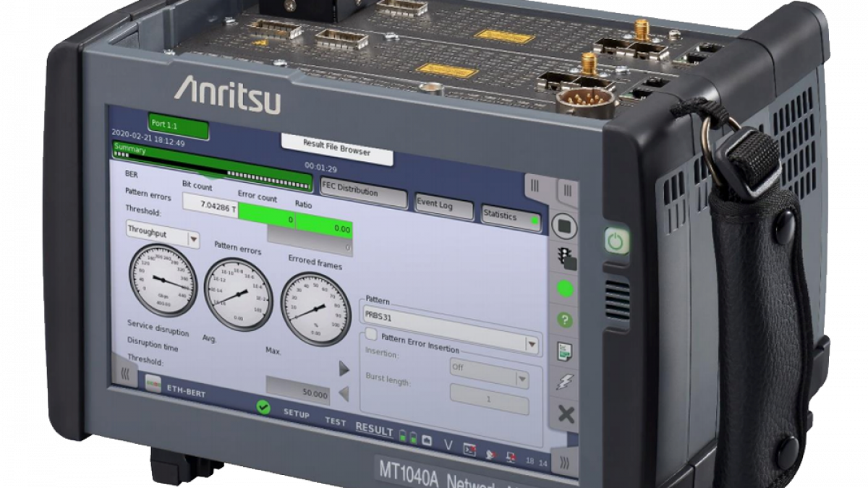868x488 pixels.
Task: Click the 2020-02-21 18:12:49 timestamp
Action: (148, 137)
